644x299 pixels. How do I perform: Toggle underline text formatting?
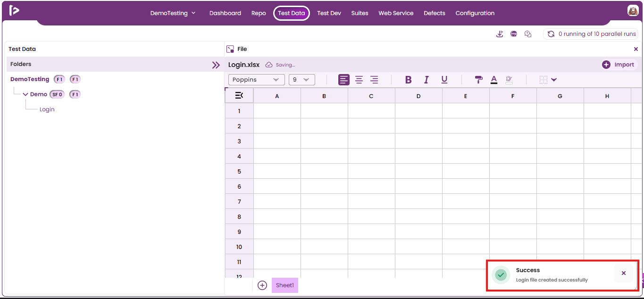tap(444, 80)
